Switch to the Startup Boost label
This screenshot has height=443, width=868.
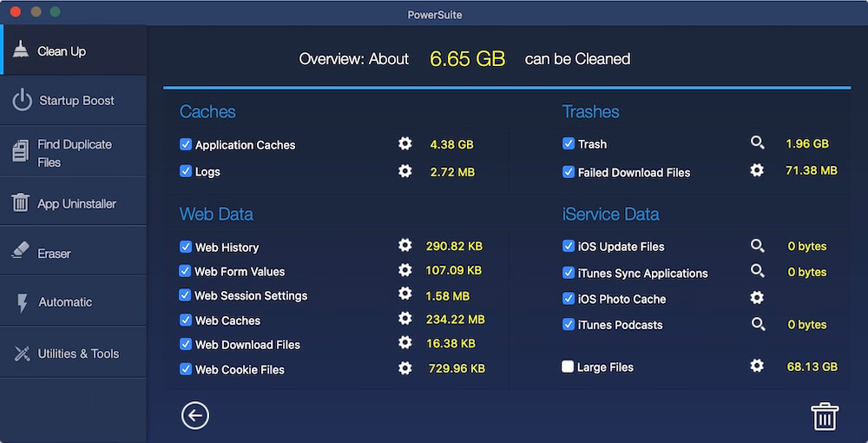point(77,101)
